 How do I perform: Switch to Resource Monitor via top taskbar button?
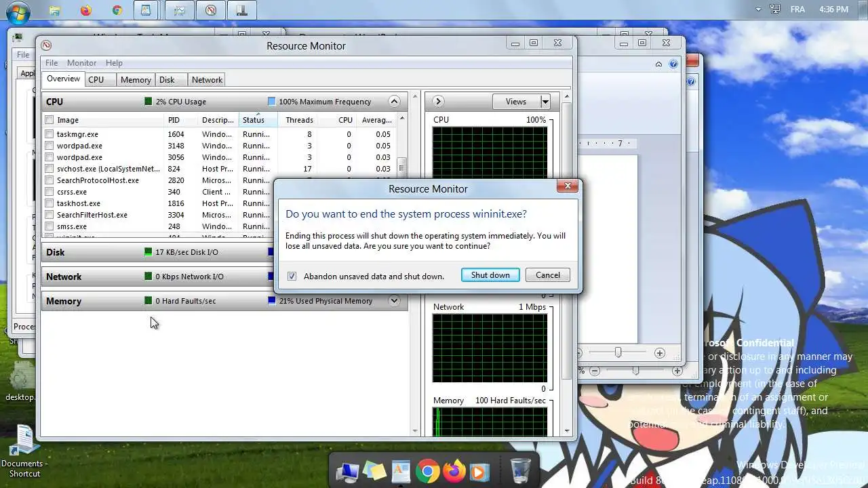(211, 10)
